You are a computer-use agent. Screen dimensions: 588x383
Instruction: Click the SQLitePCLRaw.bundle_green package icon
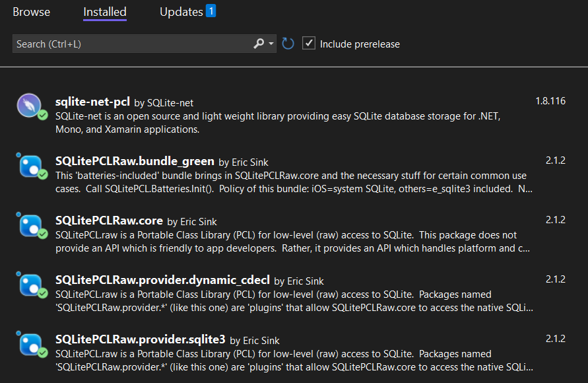coord(30,165)
